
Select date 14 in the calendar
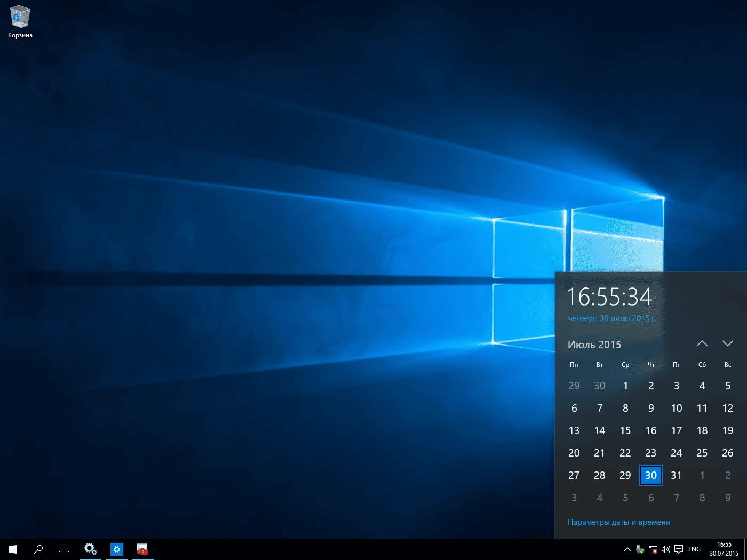click(x=600, y=430)
